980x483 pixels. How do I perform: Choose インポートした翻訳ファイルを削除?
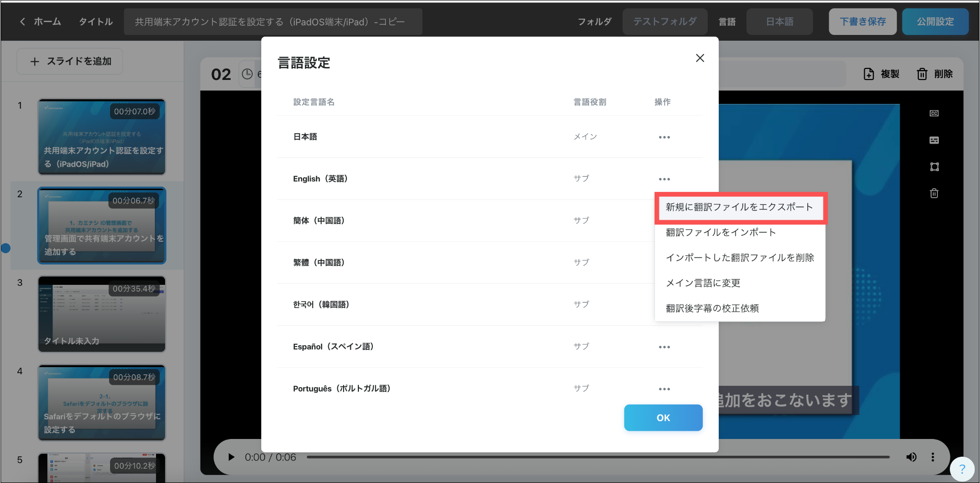click(x=740, y=258)
